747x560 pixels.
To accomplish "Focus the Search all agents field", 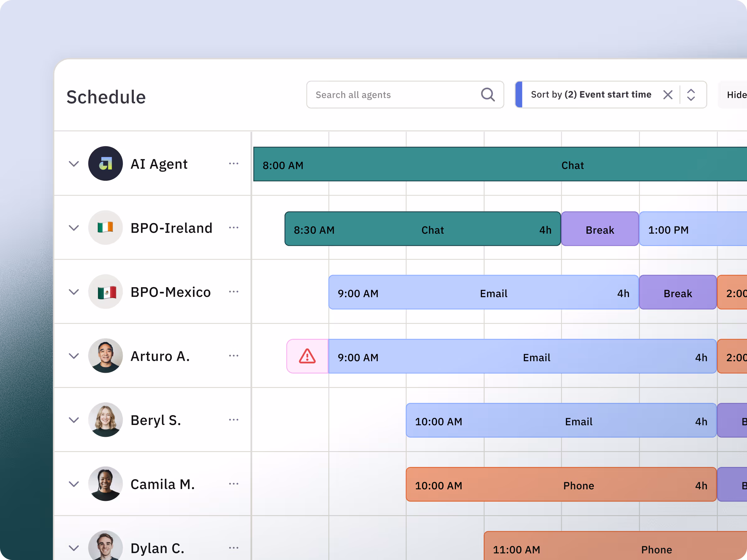I will (x=392, y=95).
